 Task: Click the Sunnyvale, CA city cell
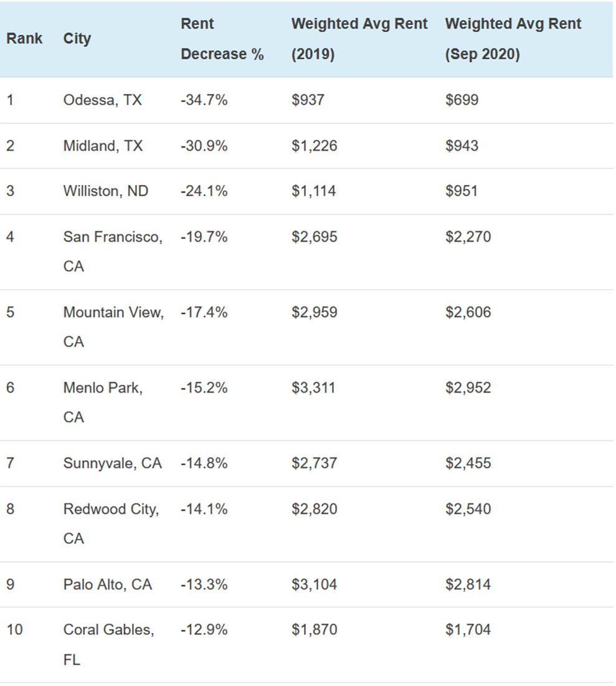point(112,463)
